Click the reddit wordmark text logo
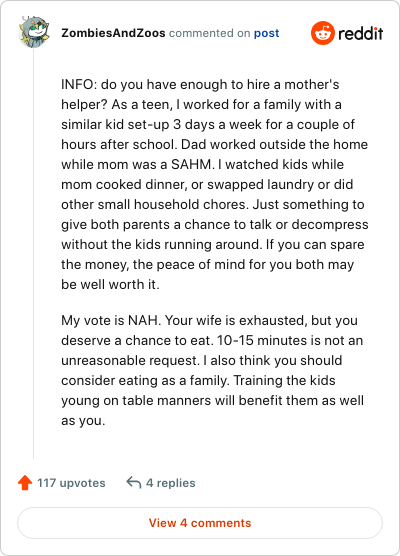Image resolution: width=400 pixels, height=556 pixels. pyautogui.click(x=360, y=33)
